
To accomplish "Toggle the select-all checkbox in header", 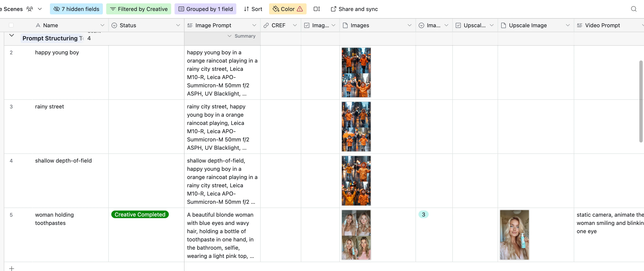I will point(11,25).
